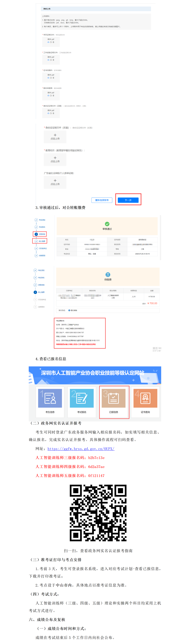
Task: Select 成绩查询 step in the 审核通过 screenshot
Action: point(40,256)
